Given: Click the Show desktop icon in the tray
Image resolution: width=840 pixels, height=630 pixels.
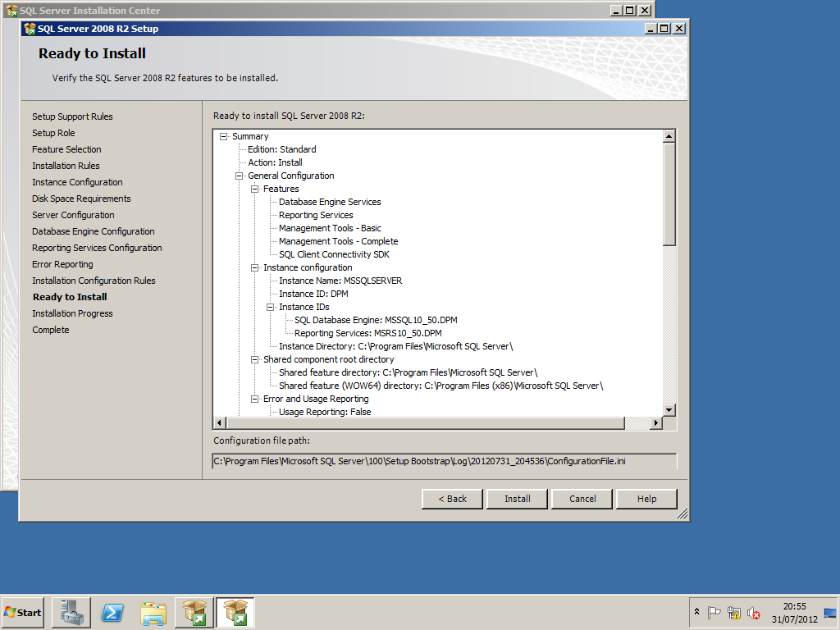Looking at the screenshot, I should pyautogui.click(x=830, y=613).
